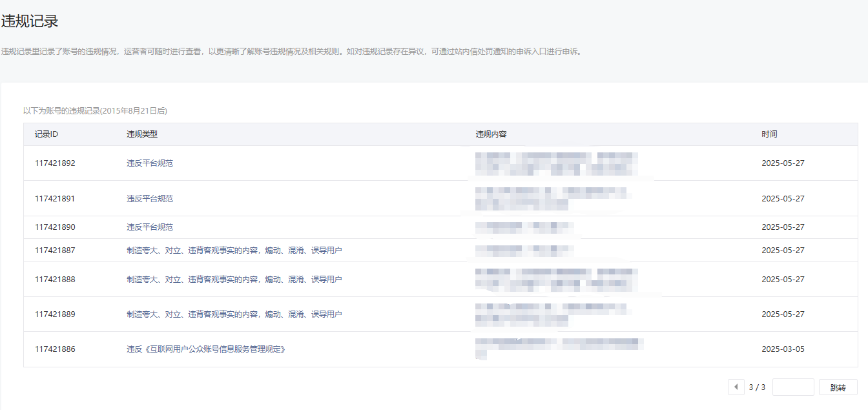Open 违反《互联网用户公众账号信息服务管理规定》 link

coord(206,349)
